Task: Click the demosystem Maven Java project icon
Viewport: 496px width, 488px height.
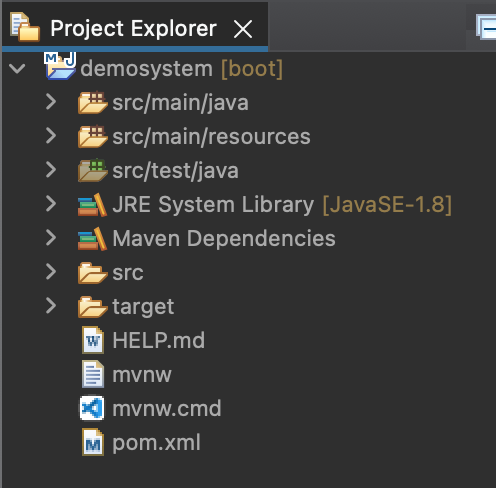Action: click(x=60, y=66)
